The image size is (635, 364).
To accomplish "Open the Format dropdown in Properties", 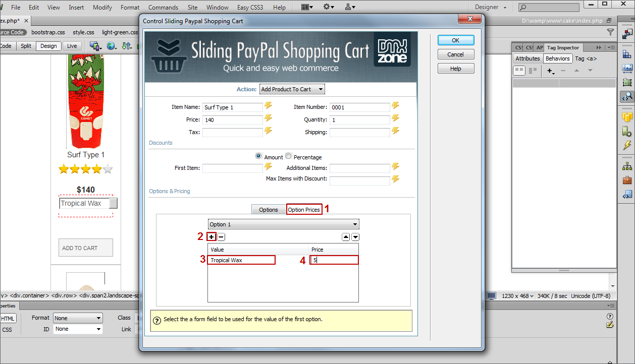I will pyautogui.click(x=78, y=318).
